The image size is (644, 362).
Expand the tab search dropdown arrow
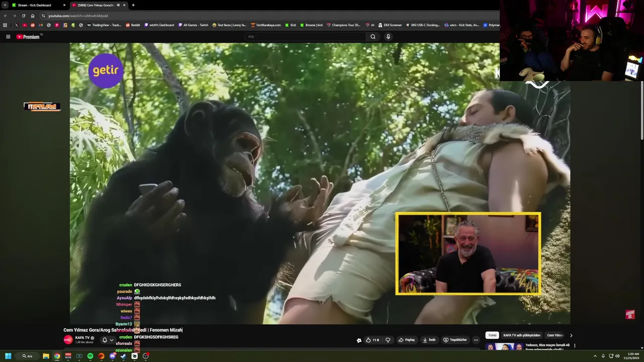pos(5,5)
